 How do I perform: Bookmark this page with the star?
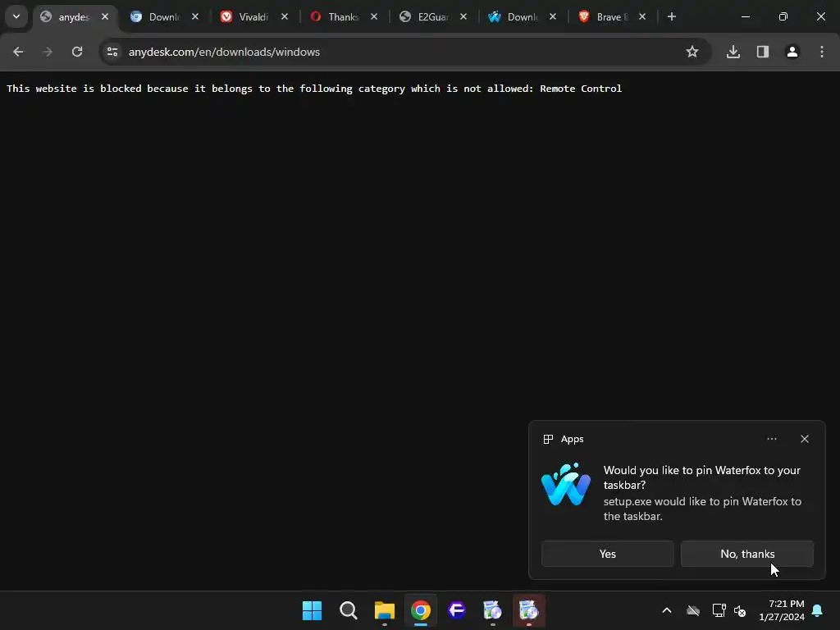pos(692,52)
